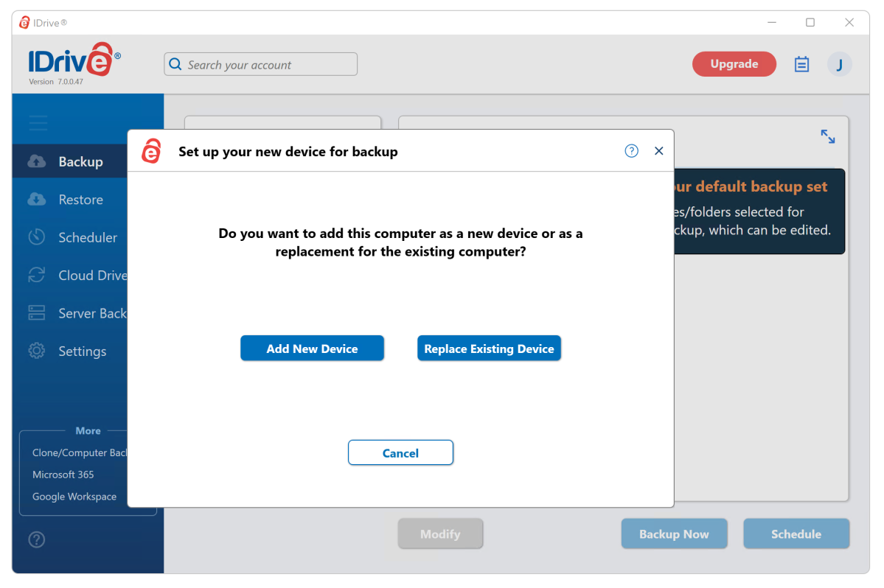Screen dimensions: 884x588
Task: Click the dialog title text
Action: tap(288, 152)
